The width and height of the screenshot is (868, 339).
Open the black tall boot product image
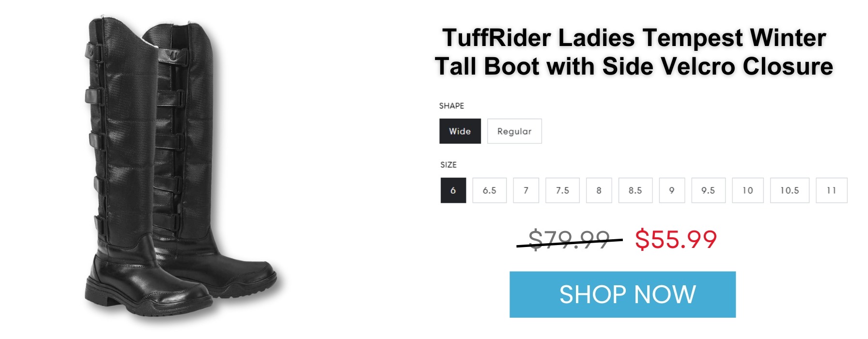coord(180,167)
